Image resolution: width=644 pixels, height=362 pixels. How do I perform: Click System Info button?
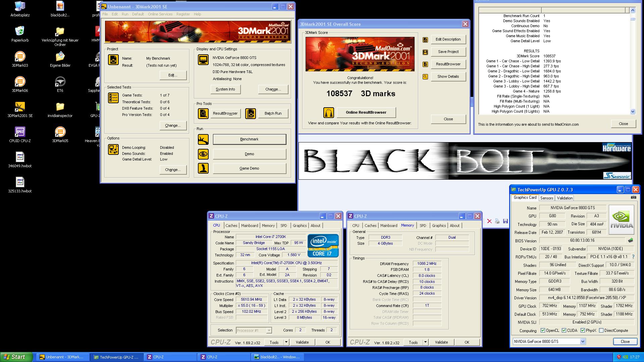click(225, 89)
